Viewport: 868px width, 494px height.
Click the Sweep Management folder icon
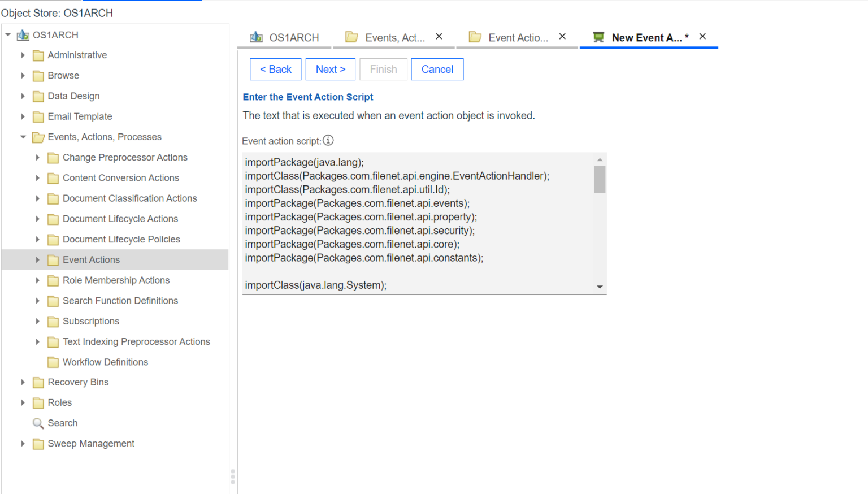pyautogui.click(x=38, y=444)
